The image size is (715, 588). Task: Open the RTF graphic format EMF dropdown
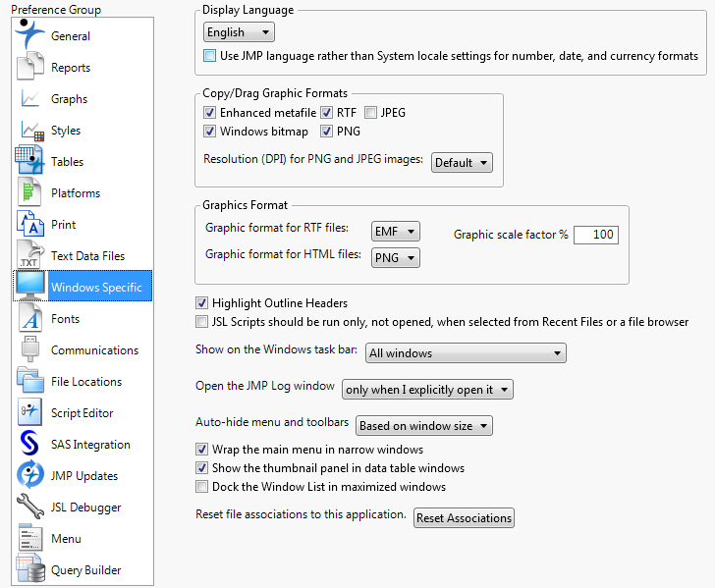pos(396,232)
